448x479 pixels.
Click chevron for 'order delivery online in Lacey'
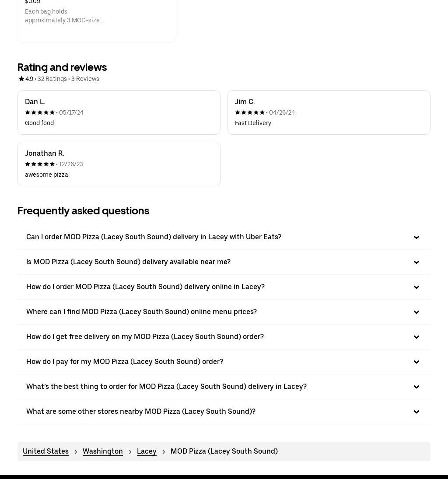tap(416, 287)
